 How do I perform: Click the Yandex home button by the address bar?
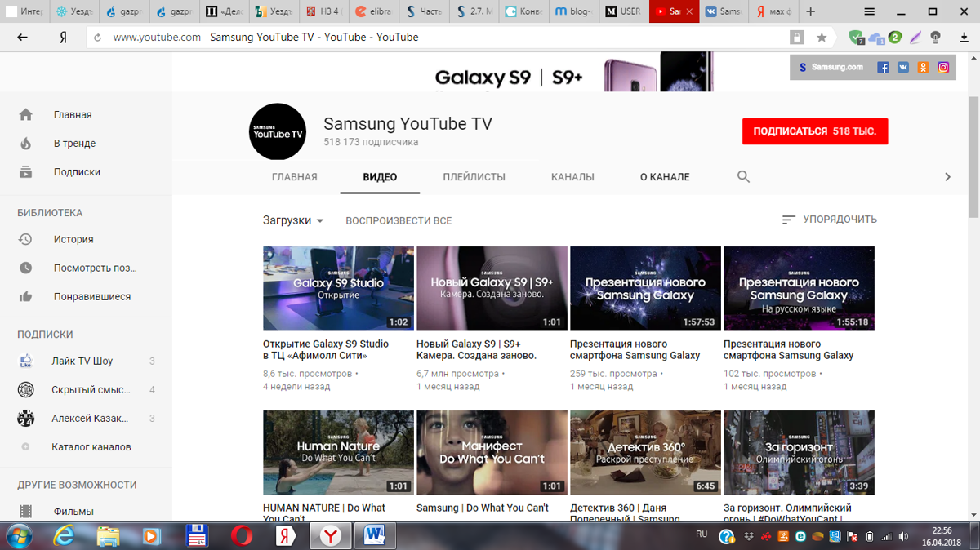63,38
